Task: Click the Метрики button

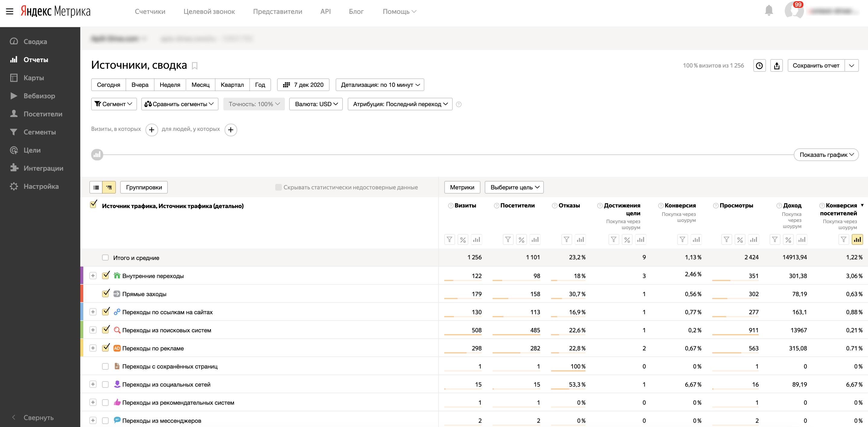Action: tap(462, 187)
